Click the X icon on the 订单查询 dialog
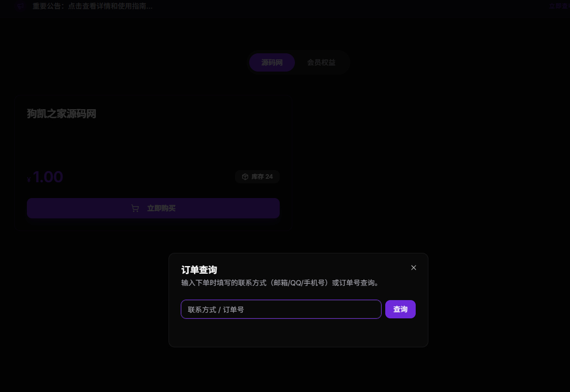The height and width of the screenshot is (392, 570). (413, 268)
